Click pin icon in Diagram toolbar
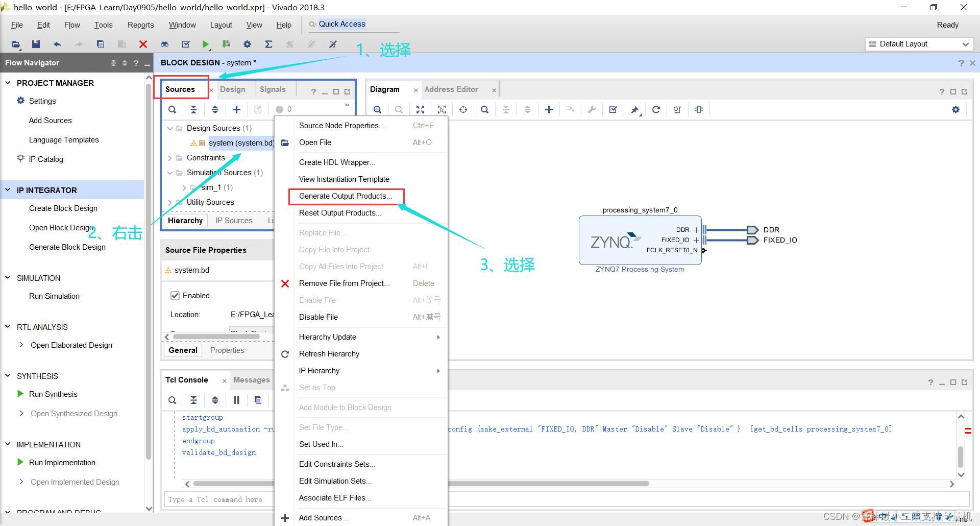The image size is (980, 526). pos(634,109)
